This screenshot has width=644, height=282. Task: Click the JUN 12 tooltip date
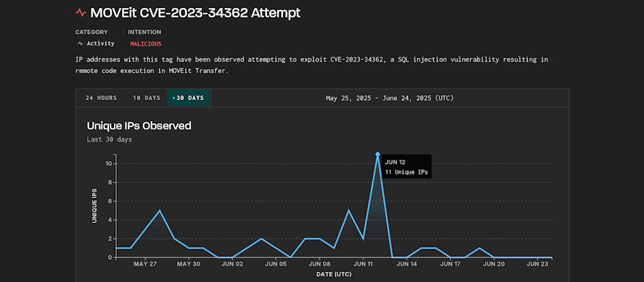coord(395,162)
